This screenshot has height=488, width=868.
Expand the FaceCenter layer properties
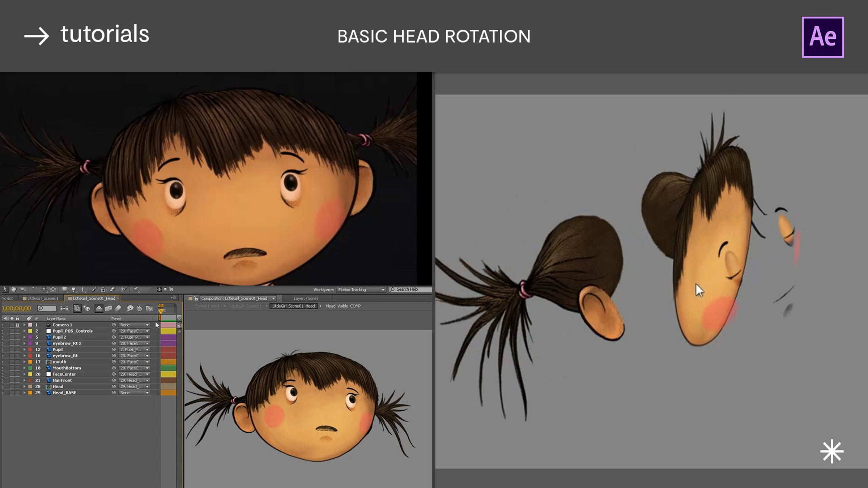pos(25,374)
